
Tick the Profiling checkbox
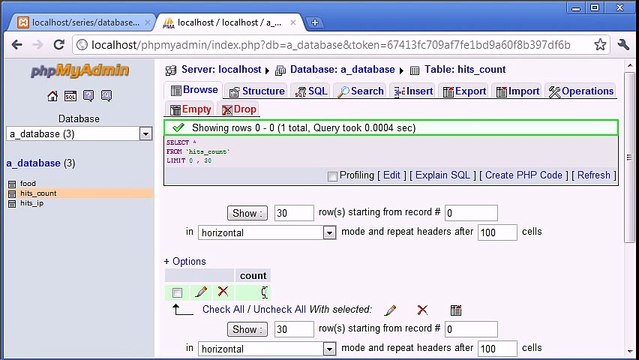[333, 176]
